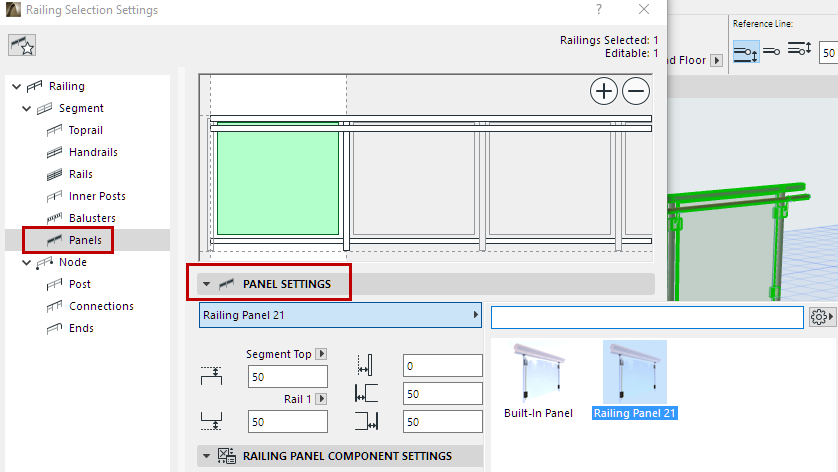838x472 pixels.
Task: Click the panel gap icon beside value 0
Action: (x=365, y=366)
